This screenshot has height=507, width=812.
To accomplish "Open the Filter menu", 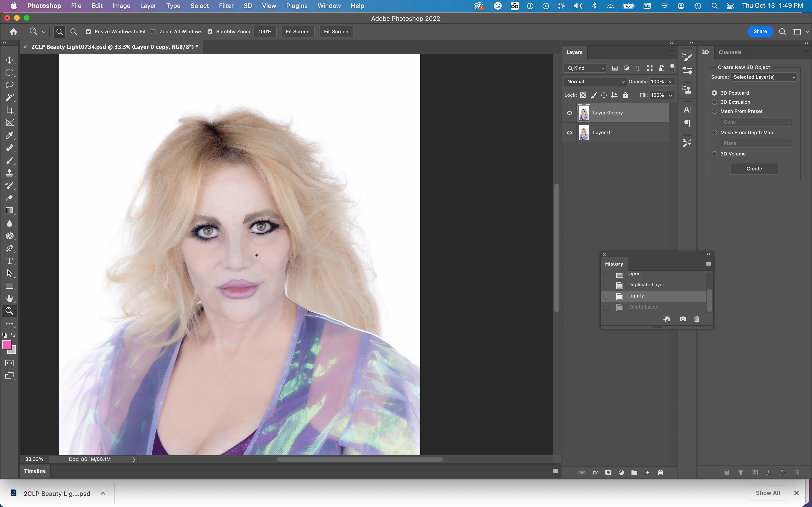I will point(226,6).
